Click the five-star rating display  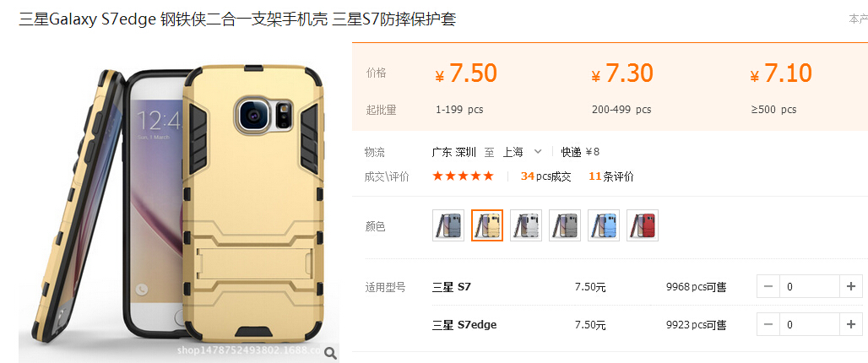(463, 176)
